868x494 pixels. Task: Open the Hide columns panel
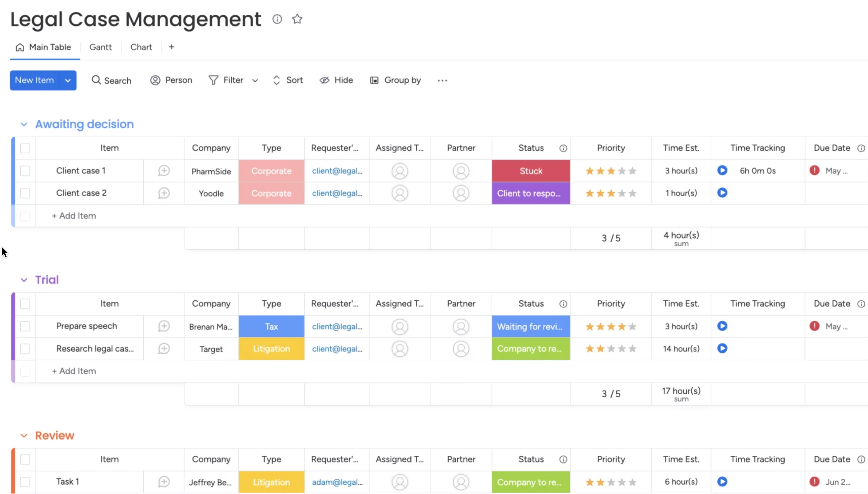tap(336, 80)
